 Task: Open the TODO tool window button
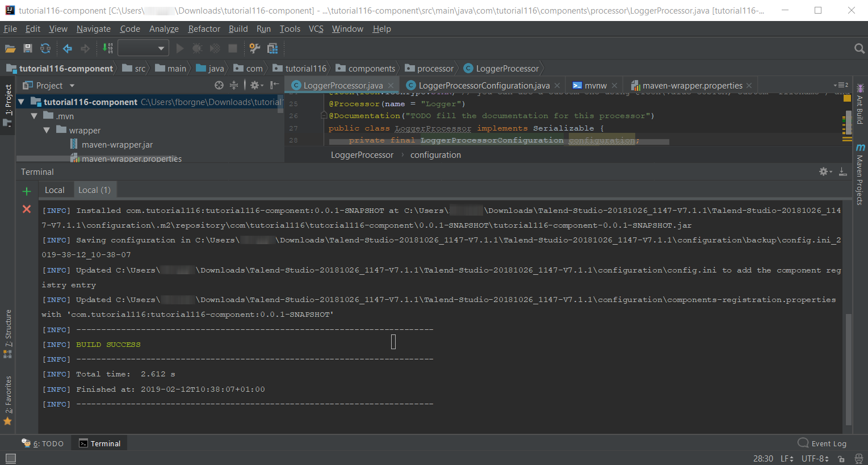coord(43,443)
